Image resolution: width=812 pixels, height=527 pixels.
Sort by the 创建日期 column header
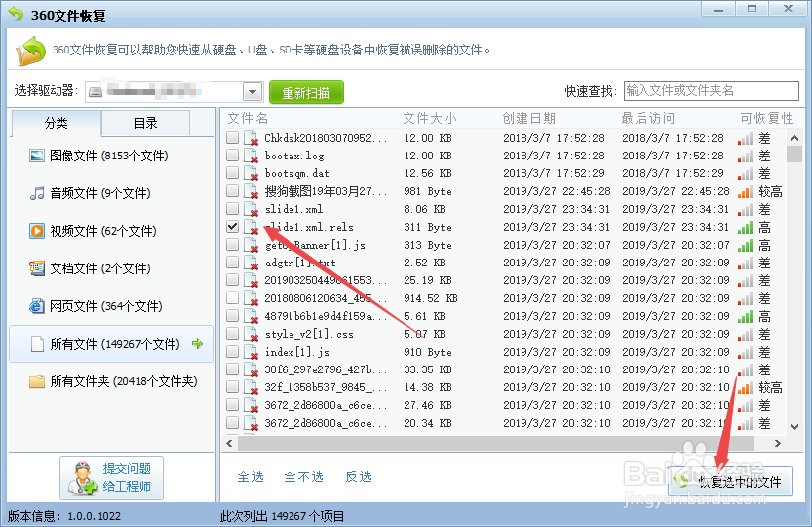pos(528,119)
